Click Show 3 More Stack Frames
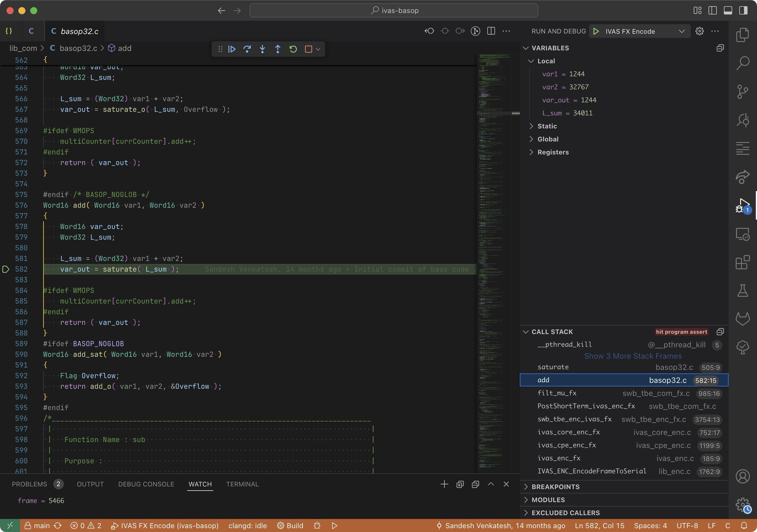The image size is (757, 532). click(633, 356)
